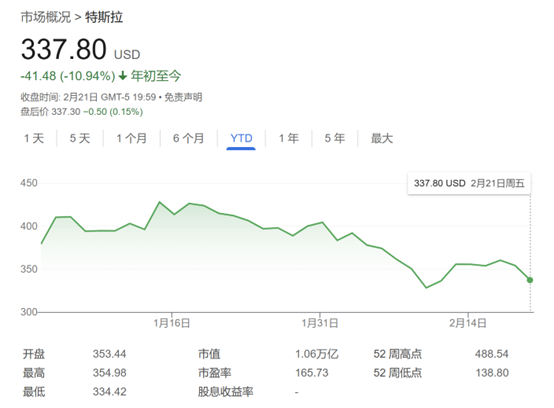Click the P/E value 165.73
The image size is (554, 408).
click(x=312, y=373)
